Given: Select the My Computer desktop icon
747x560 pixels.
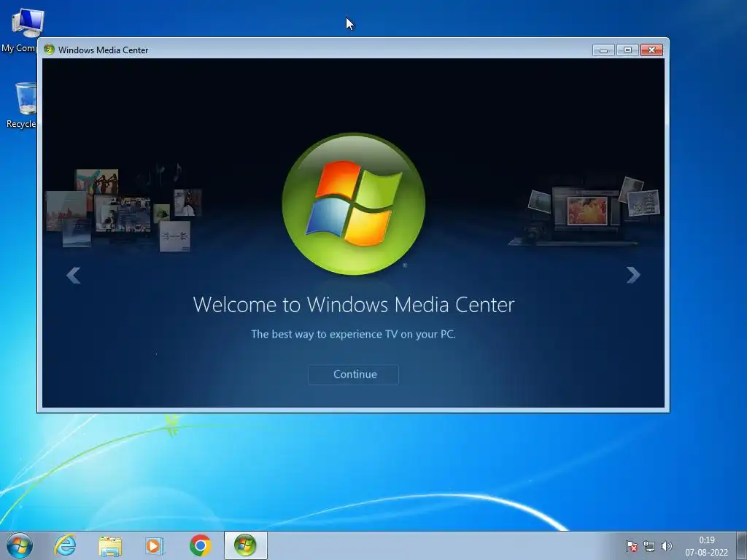Looking at the screenshot, I should pos(21,31).
